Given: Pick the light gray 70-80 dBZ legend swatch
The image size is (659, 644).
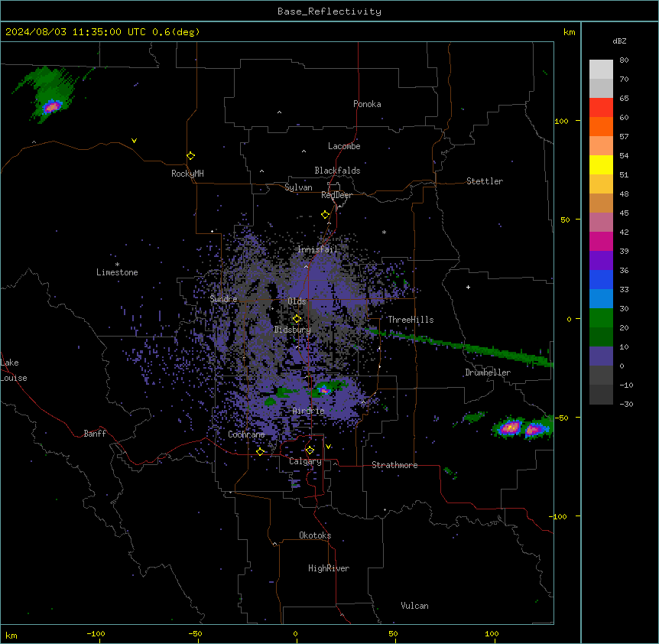Looking at the screenshot, I should (x=601, y=70).
